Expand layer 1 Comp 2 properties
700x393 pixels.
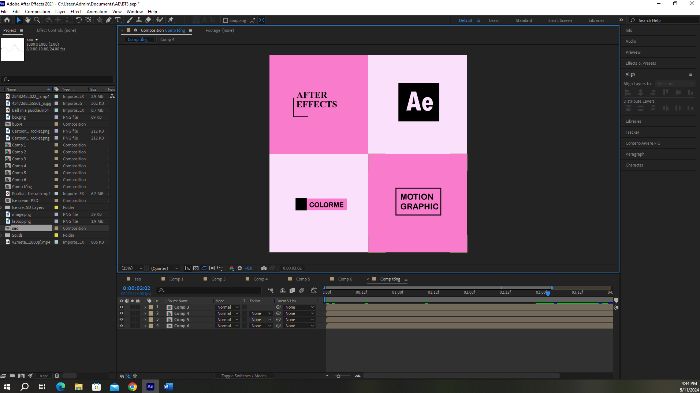tap(146, 307)
